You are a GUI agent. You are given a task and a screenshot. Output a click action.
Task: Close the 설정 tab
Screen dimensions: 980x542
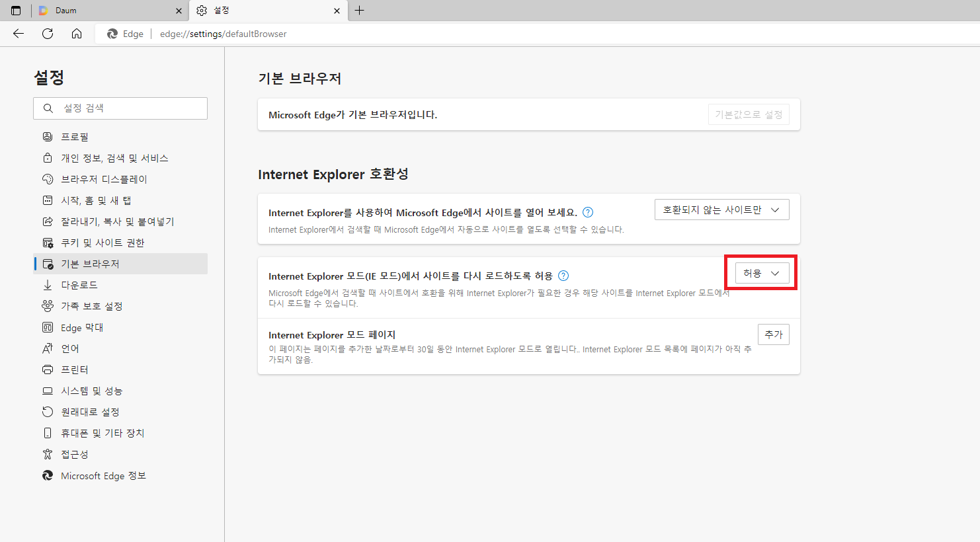point(337,11)
